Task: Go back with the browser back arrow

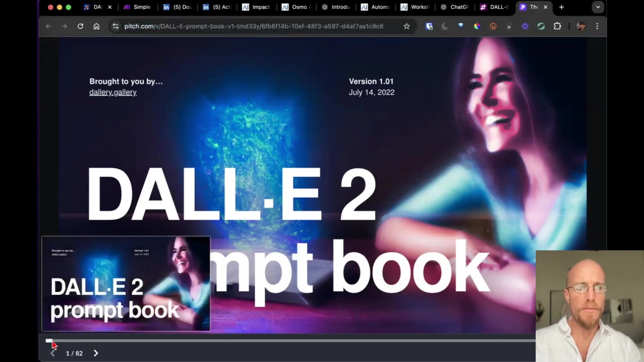Action: coord(48,26)
